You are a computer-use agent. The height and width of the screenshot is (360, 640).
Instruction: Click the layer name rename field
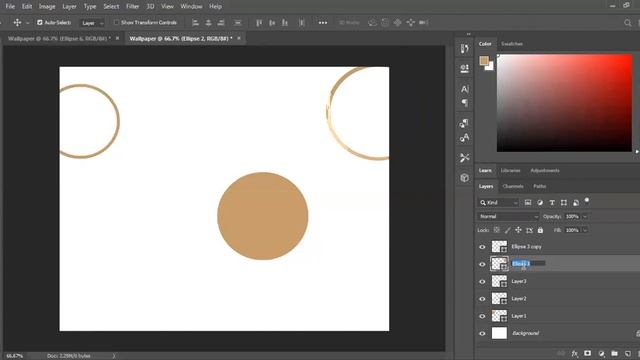pos(528,264)
